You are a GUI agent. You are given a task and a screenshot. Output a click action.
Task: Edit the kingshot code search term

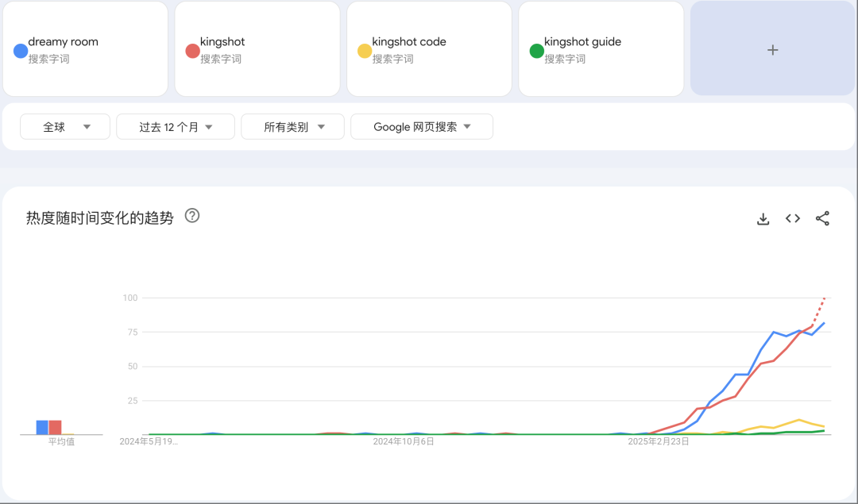pyautogui.click(x=429, y=48)
